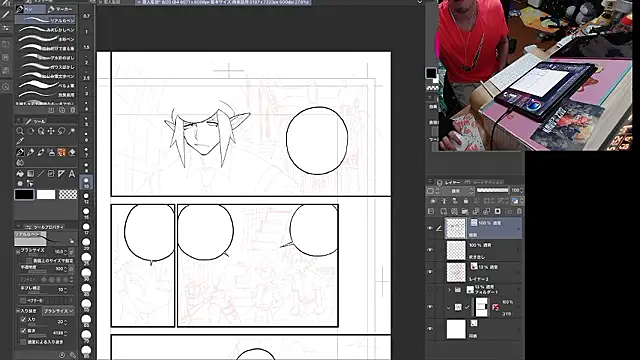Pick brush size 5 preset

click(x=86, y=121)
